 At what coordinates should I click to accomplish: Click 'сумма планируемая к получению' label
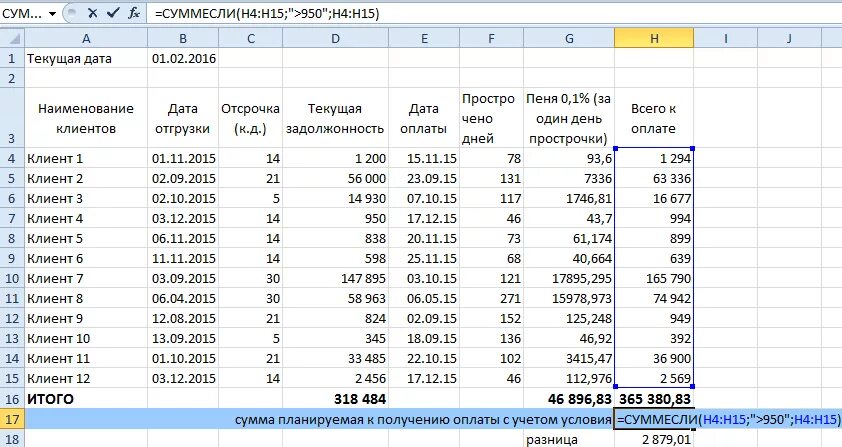click(423, 419)
